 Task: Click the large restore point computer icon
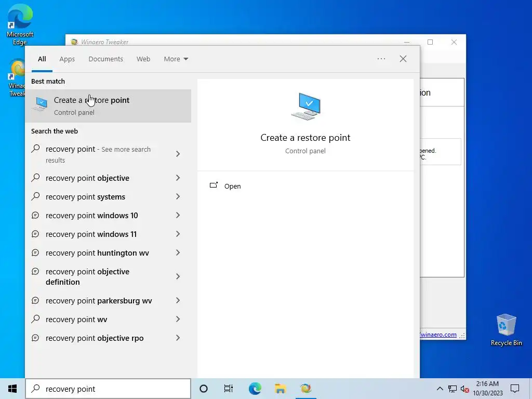click(305, 107)
